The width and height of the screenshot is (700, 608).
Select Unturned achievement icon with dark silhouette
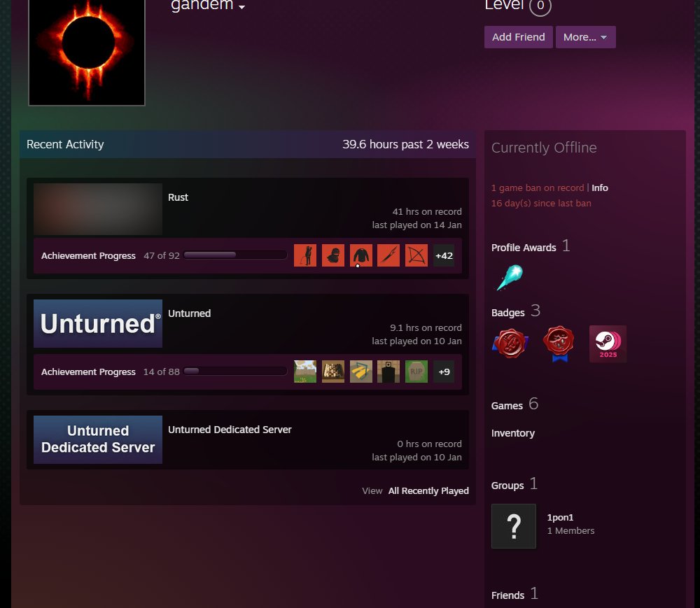point(388,372)
